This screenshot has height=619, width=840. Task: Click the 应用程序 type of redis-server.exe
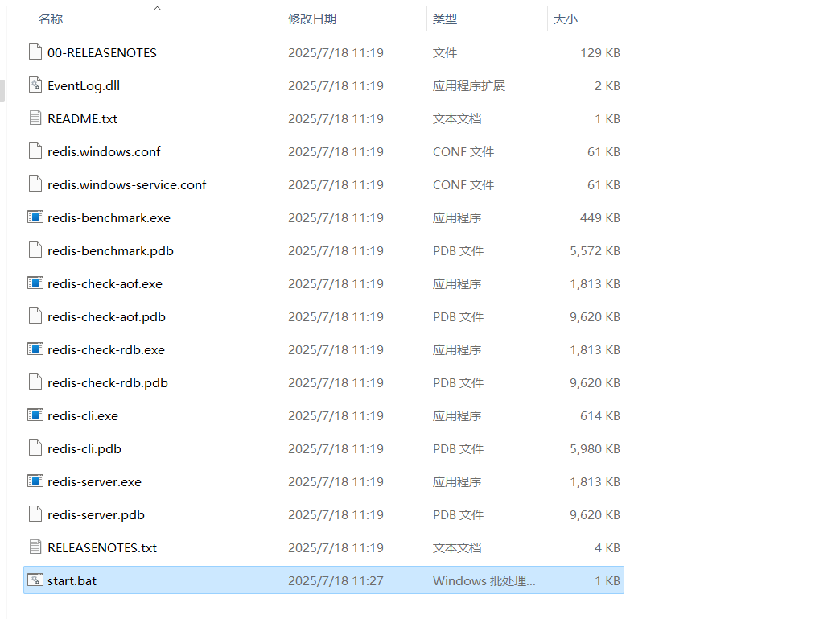457,482
